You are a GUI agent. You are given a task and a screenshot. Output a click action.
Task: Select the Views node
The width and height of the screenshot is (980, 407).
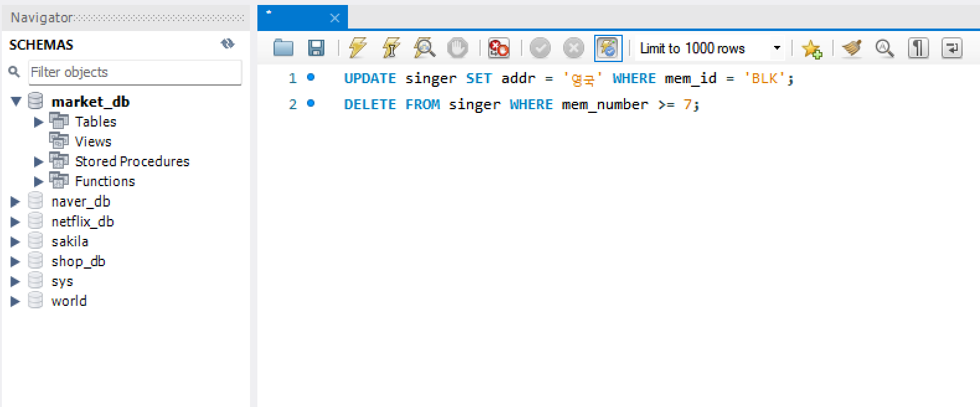93,141
